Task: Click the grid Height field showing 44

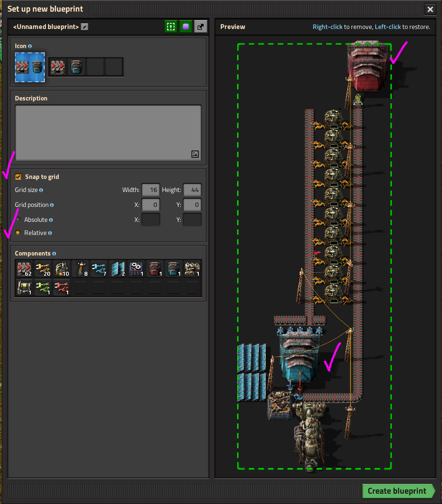Action: [192, 190]
